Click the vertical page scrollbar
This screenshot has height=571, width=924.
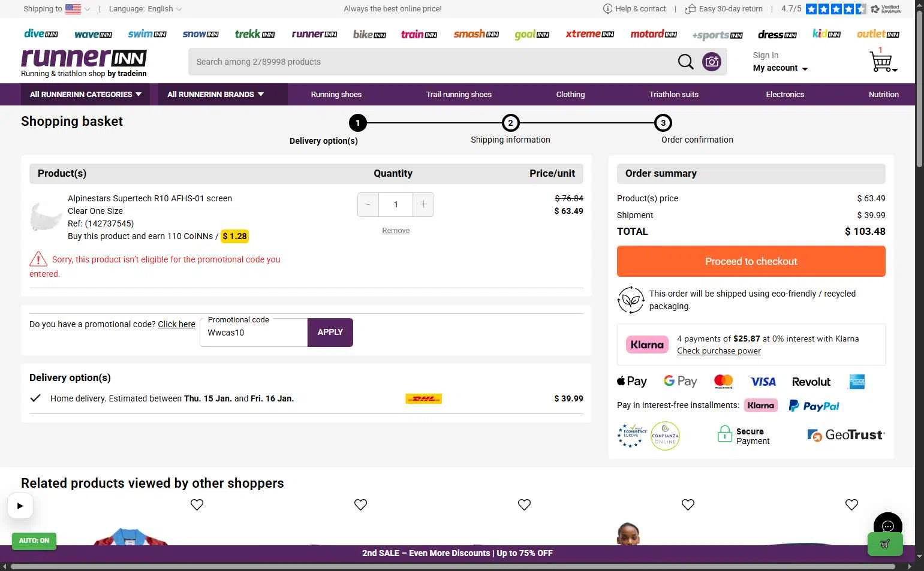coord(919,89)
